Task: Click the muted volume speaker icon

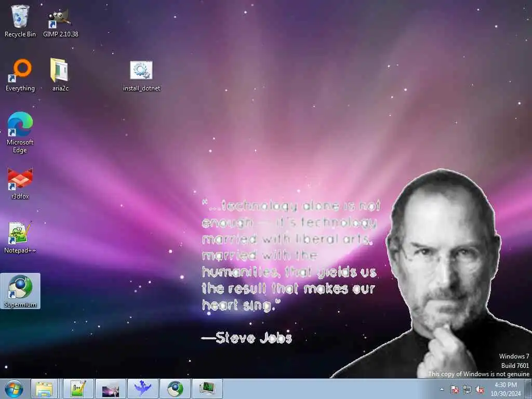Action: click(480, 389)
